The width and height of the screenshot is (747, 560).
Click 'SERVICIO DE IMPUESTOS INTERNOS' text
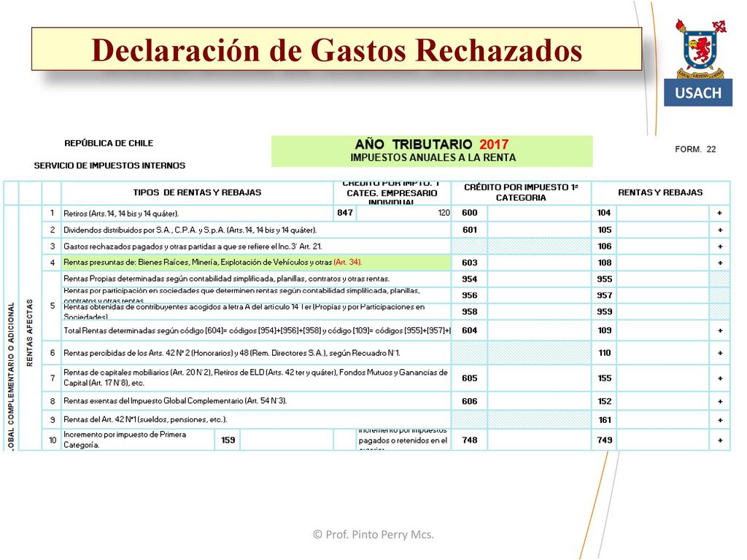tap(109, 166)
